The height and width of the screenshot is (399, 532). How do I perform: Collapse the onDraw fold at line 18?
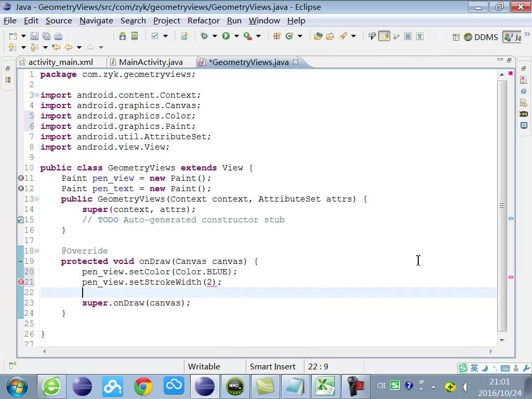(x=37, y=251)
